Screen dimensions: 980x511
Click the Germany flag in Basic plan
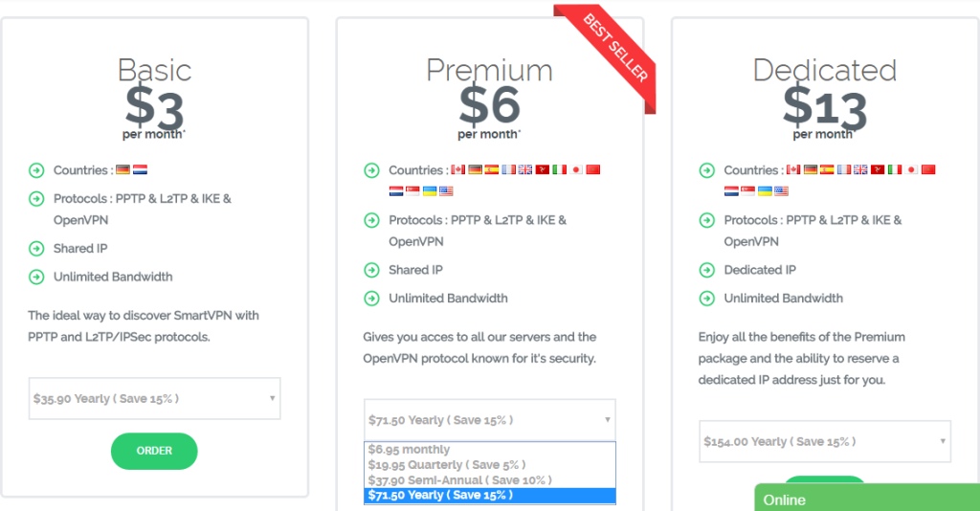(123, 170)
